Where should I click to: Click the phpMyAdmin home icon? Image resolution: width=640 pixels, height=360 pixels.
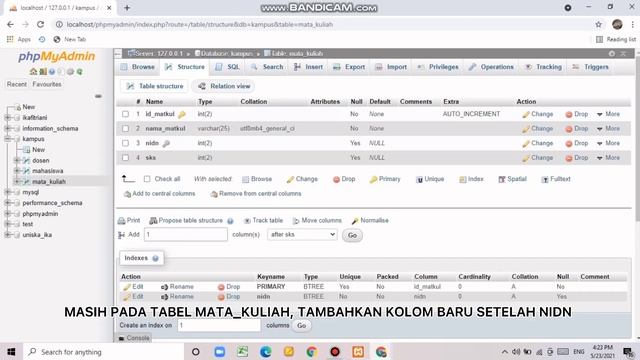coord(33,71)
